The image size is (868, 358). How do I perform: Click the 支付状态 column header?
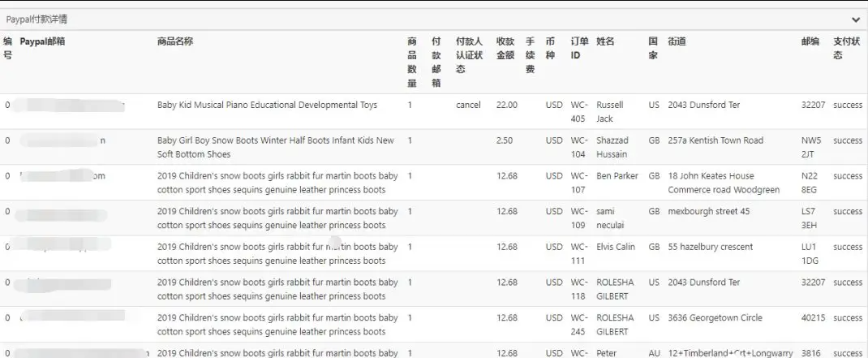coord(847,49)
